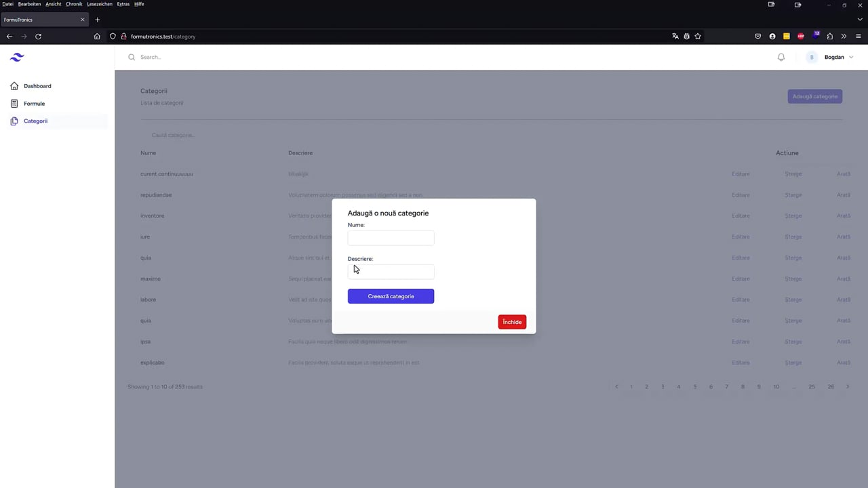Click the FormuTronics logo icon

pyautogui.click(x=17, y=58)
